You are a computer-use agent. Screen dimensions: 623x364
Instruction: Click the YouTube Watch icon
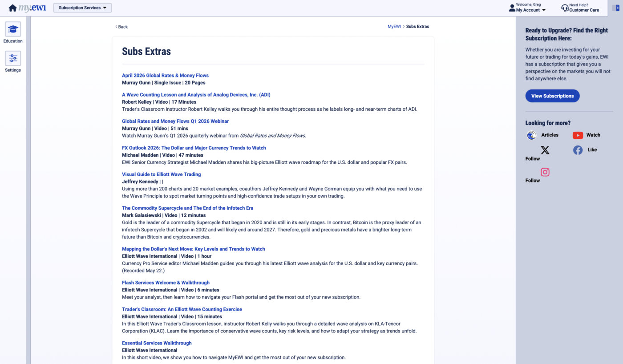tap(578, 135)
